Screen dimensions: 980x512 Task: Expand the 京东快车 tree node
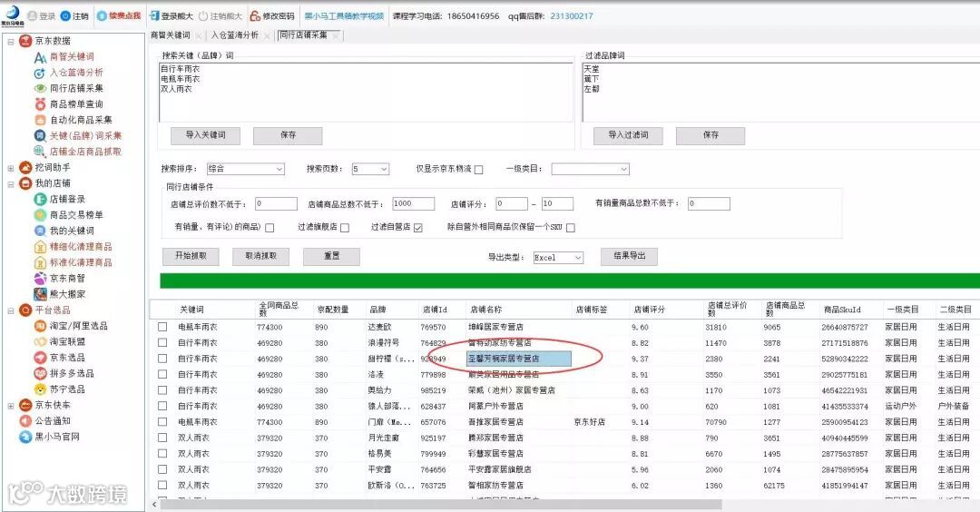(x=11, y=405)
